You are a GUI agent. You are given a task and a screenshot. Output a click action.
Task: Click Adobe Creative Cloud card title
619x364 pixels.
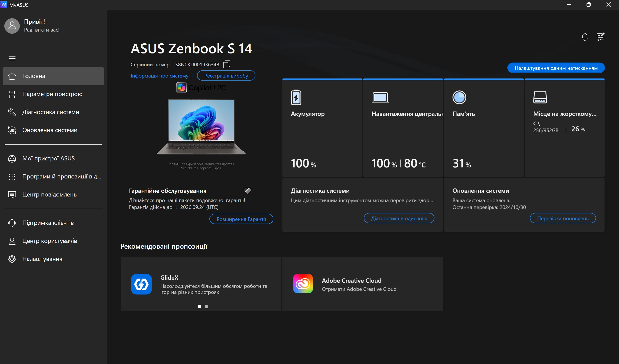click(352, 281)
